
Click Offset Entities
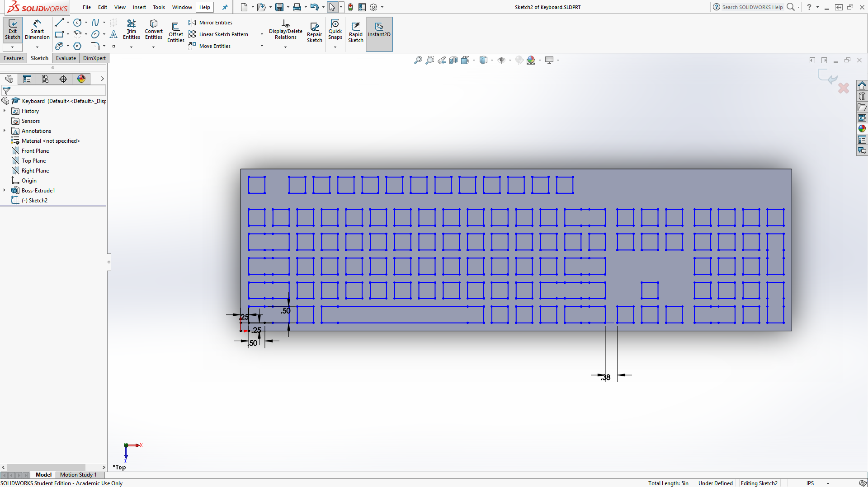[176, 33]
